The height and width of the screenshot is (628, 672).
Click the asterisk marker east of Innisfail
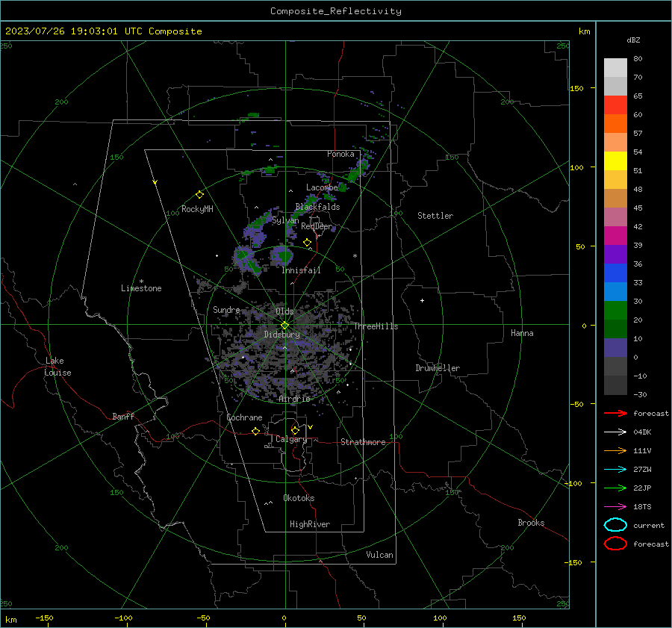(x=355, y=256)
